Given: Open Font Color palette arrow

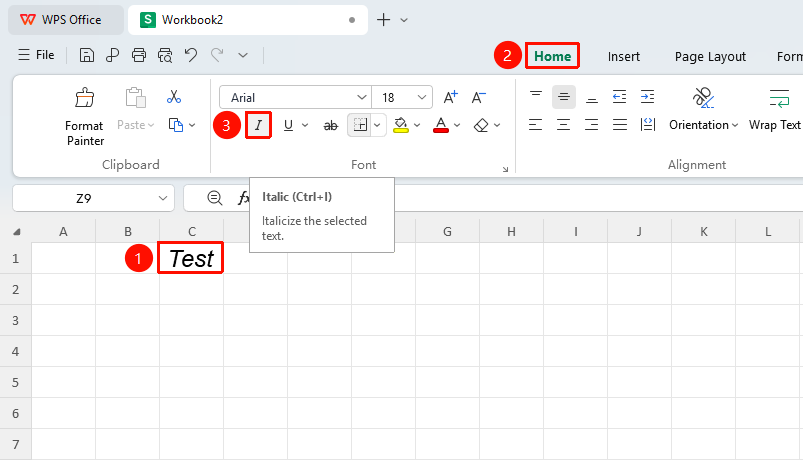Looking at the screenshot, I should tap(457, 125).
